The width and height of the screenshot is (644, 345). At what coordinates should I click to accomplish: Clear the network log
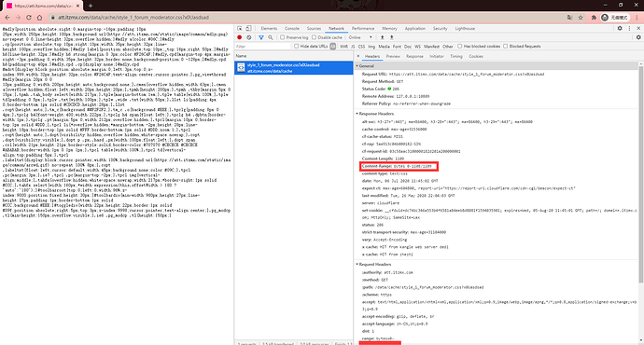point(249,37)
